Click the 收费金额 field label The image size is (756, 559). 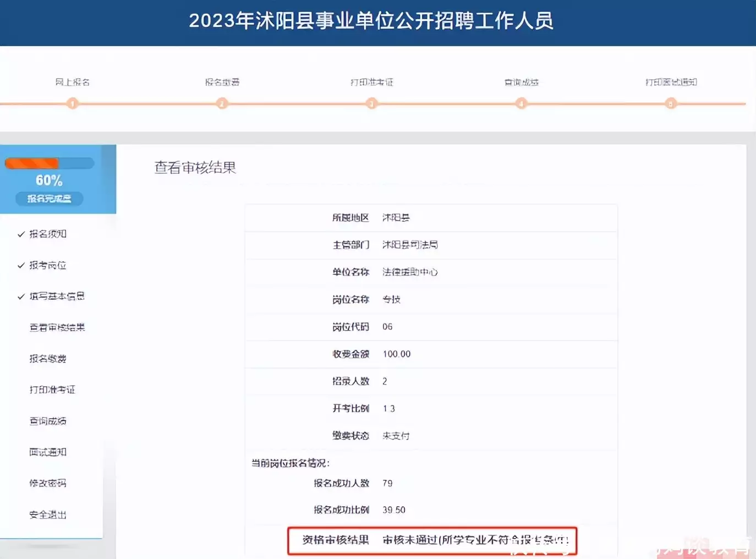350,354
